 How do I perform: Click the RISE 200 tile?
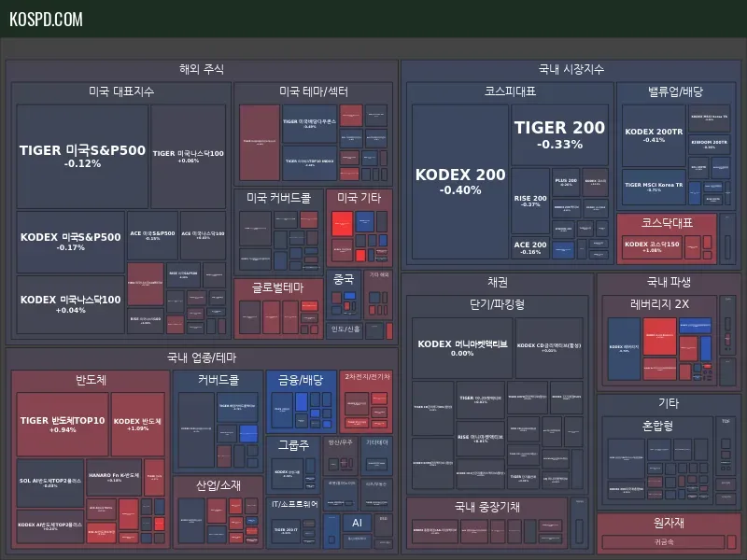pyautogui.click(x=530, y=201)
